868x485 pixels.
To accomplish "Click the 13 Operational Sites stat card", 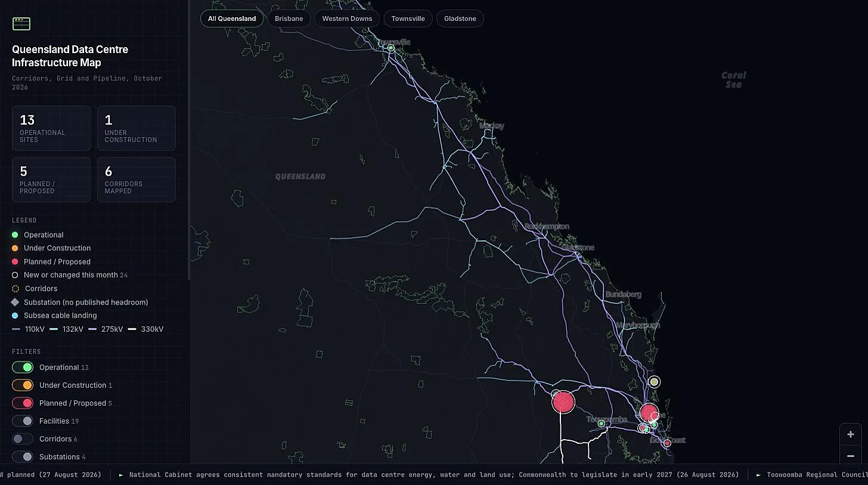I will point(51,128).
